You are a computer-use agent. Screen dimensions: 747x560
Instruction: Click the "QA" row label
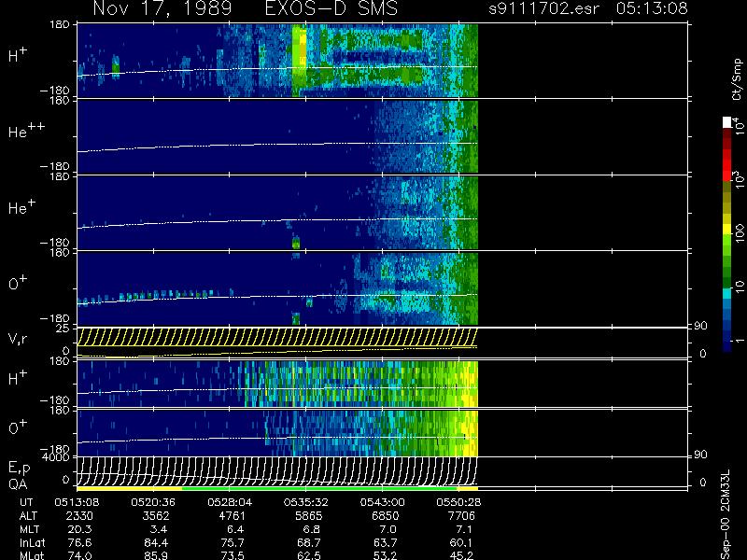(18, 484)
